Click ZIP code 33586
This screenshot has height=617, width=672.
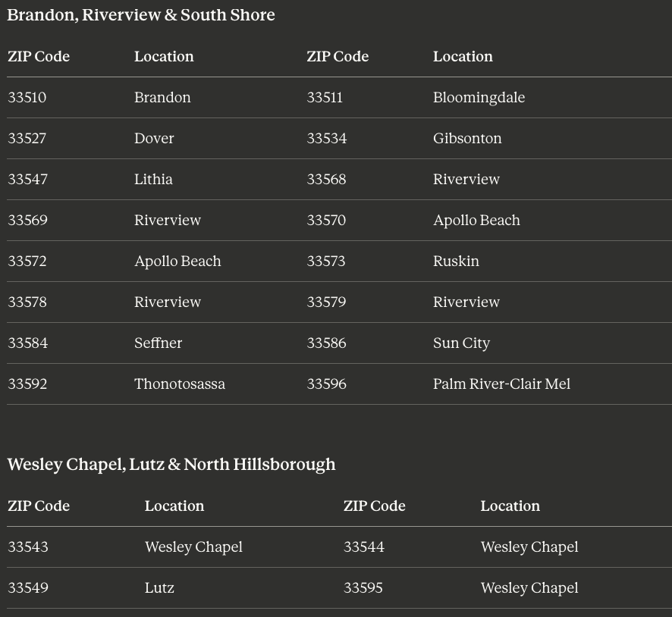[326, 343]
